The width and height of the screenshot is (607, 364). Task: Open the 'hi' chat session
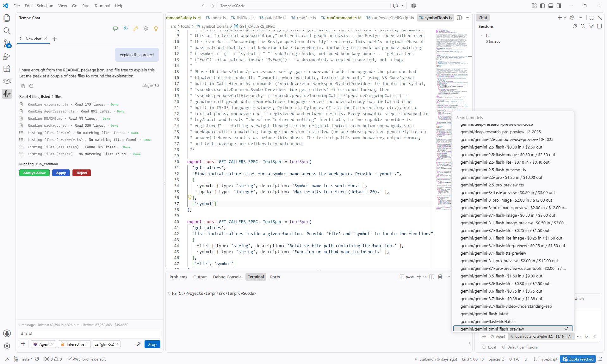(539, 38)
